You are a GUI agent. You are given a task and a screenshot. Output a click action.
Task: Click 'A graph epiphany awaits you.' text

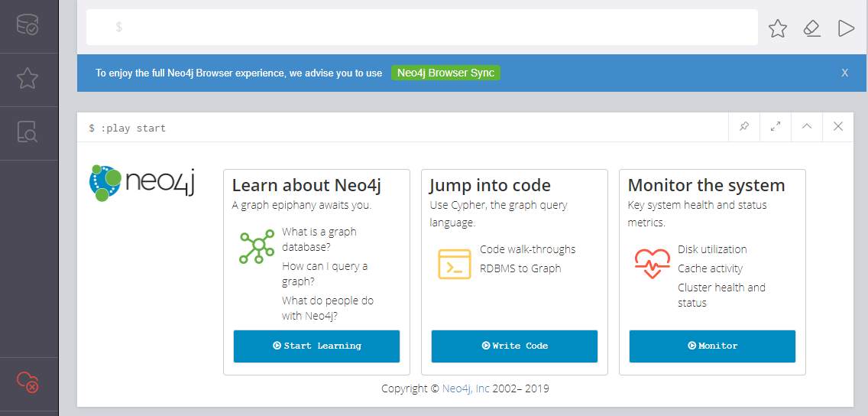pos(302,205)
